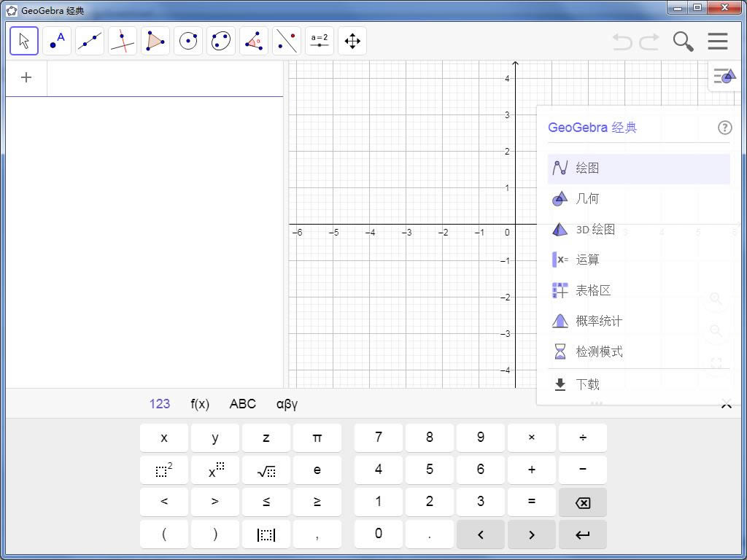Switch keyboard to f(x) tab
The height and width of the screenshot is (560, 747).
point(200,404)
